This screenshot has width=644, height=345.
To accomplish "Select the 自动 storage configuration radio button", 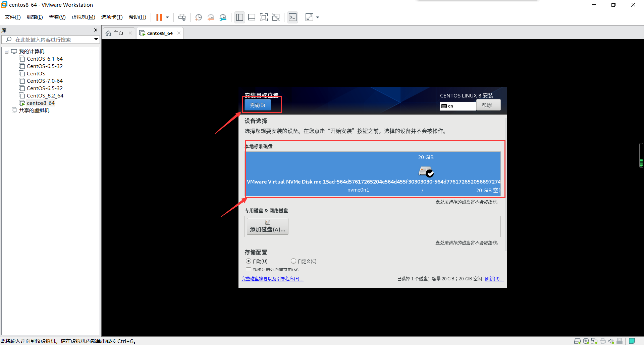I will [x=249, y=261].
